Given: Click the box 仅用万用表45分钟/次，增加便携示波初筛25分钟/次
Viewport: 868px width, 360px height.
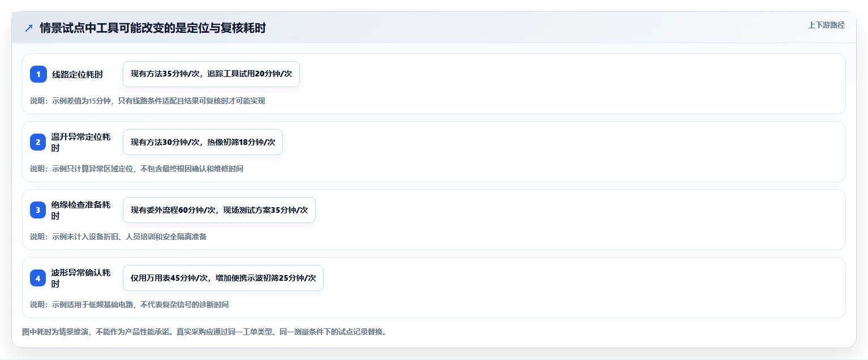Looking at the screenshot, I should click(x=223, y=278).
